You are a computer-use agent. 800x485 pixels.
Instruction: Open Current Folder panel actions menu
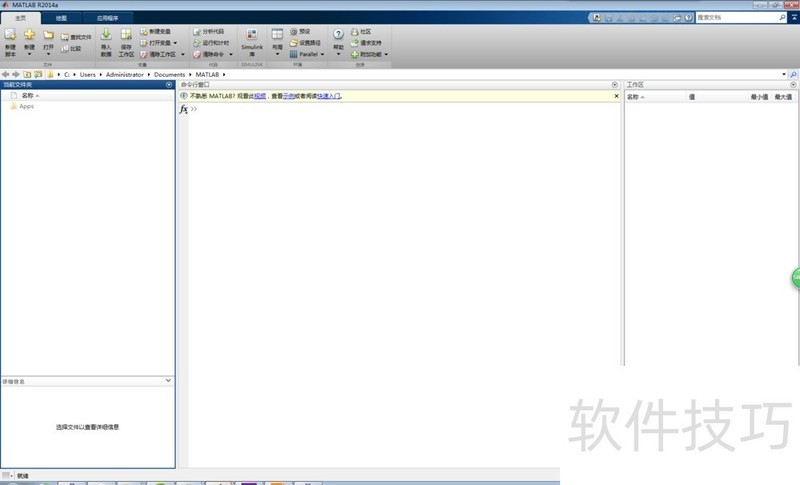(x=169, y=85)
